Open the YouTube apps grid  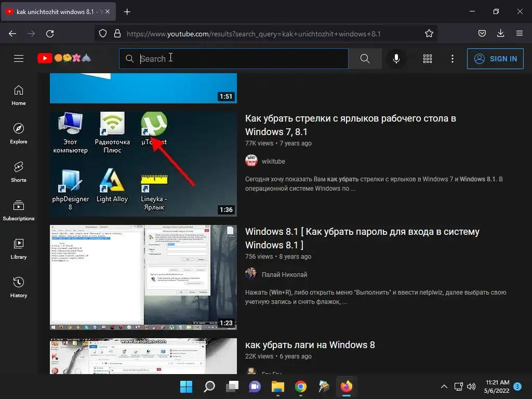pyautogui.click(x=428, y=59)
